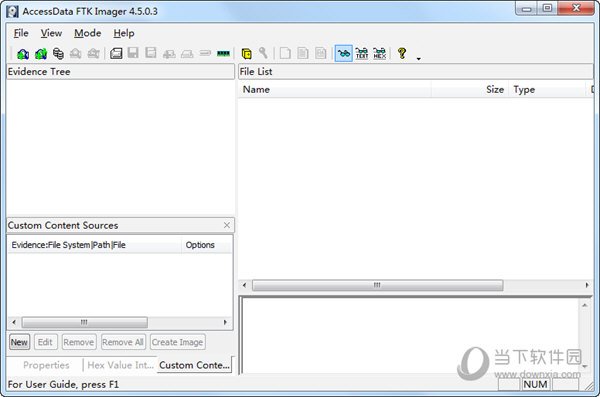The height and width of the screenshot is (397, 600).
Task: Click Obtain Protected Files yellow icon
Action: 247,54
